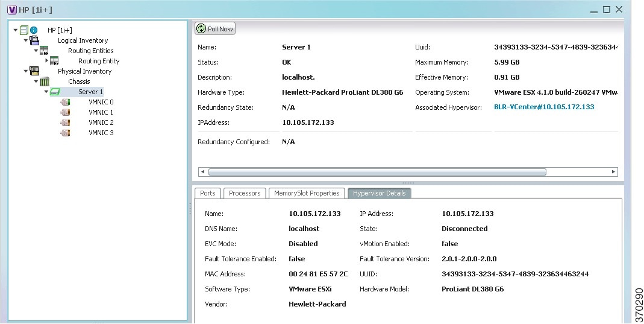Click the blue info badge beside HP [1i+]
Image resolution: width=644 pixels, height=324 pixels.
pyautogui.click(x=34, y=30)
